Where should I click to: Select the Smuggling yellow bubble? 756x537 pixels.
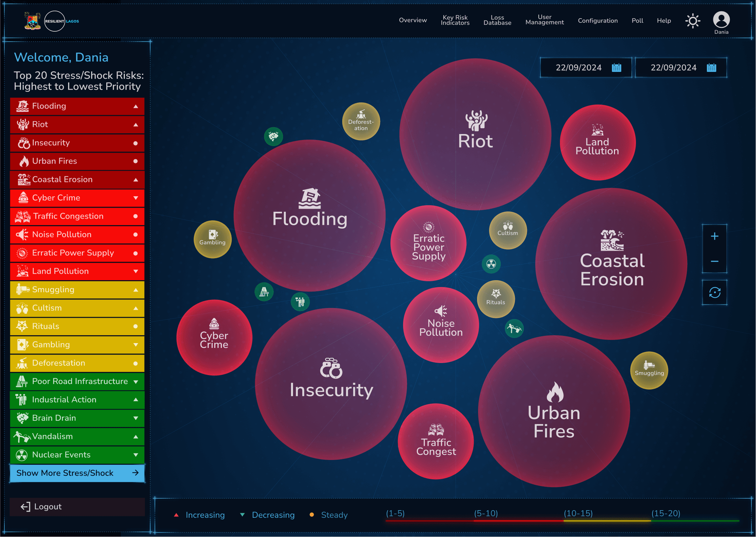coord(649,370)
